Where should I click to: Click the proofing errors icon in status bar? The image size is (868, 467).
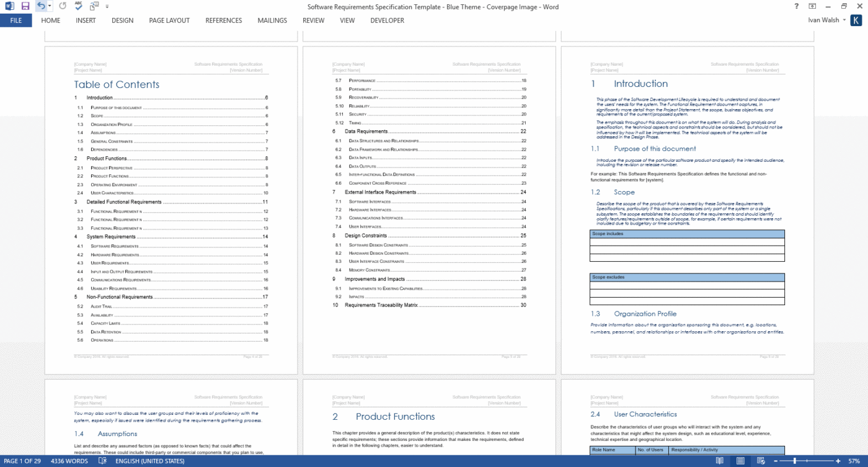[102, 462]
